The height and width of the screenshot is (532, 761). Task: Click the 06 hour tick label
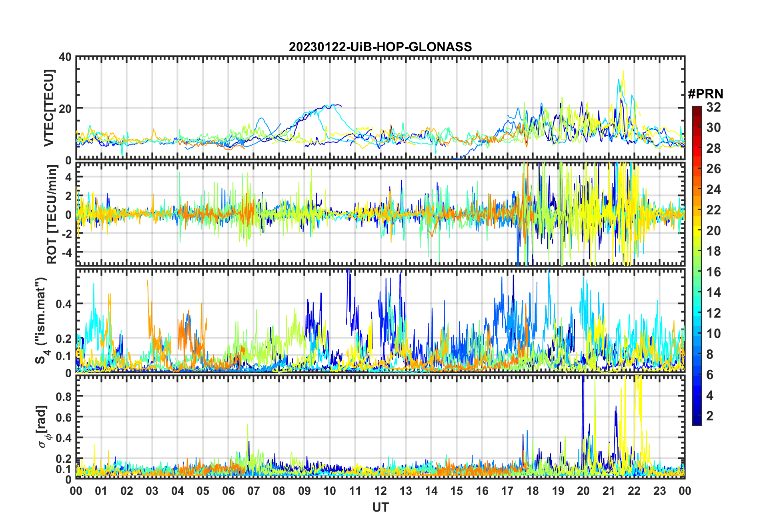[x=228, y=491]
